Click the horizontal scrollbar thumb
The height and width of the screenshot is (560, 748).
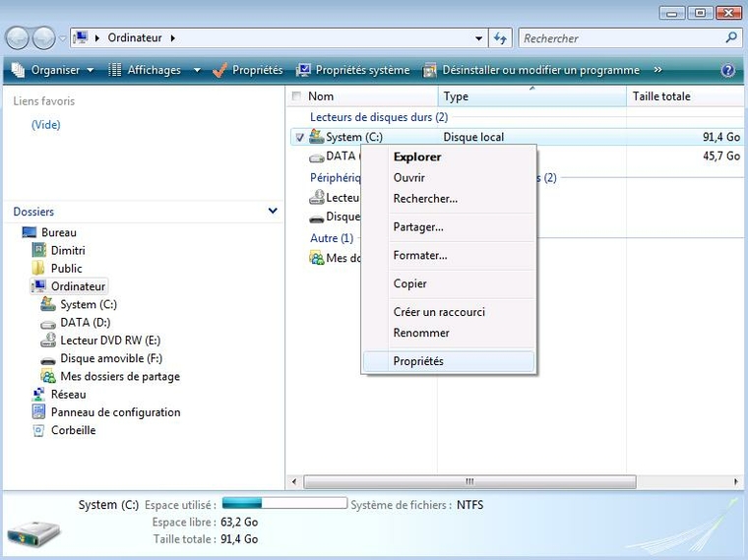[x=469, y=482]
